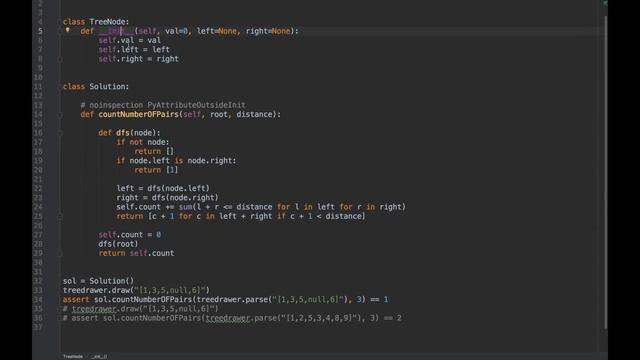This screenshot has height=360, width=640.
Task: Fold the dfs function in gutter
Action: coord(60,133)
